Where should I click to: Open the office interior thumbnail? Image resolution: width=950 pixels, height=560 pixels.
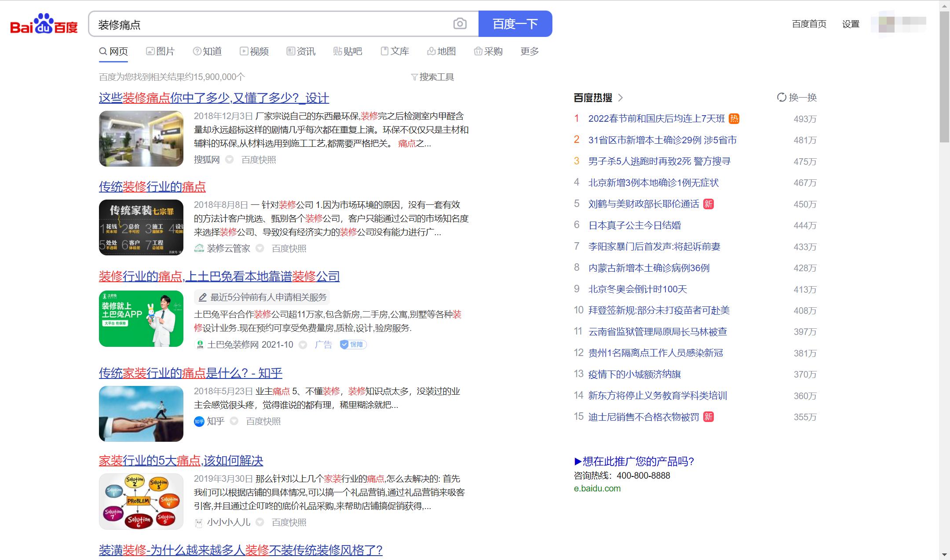pyautogui.click(x=141, y=138)
